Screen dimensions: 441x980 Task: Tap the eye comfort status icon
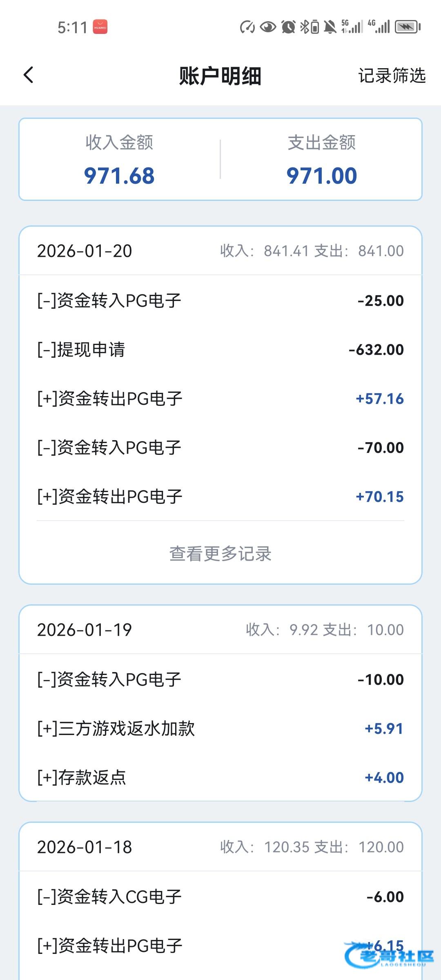click(268, 27)
